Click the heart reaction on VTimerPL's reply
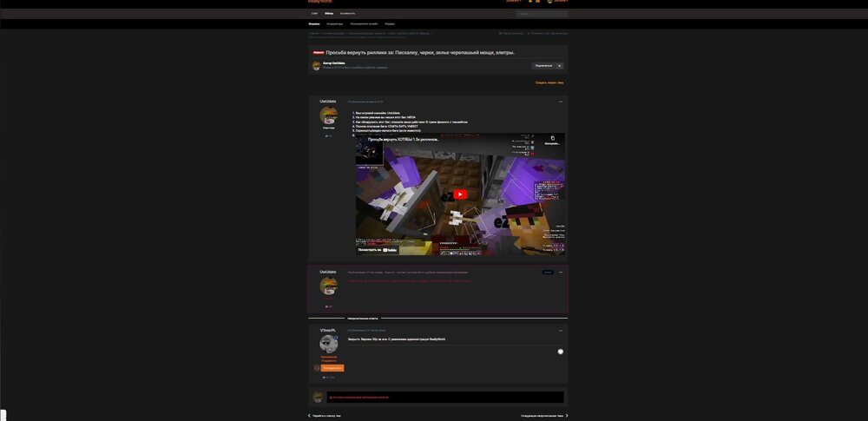868x421 pixels. (560, 352)
